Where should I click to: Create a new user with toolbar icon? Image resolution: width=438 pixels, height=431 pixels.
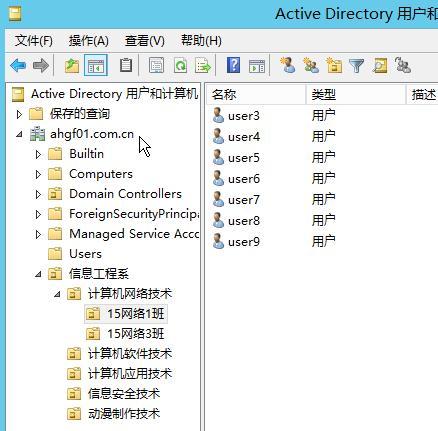point(288,65)
